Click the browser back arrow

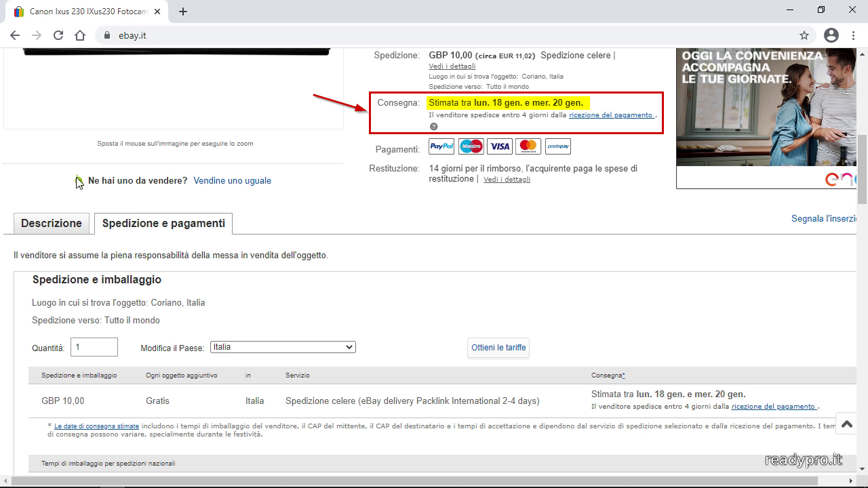(x=15, y=35)
